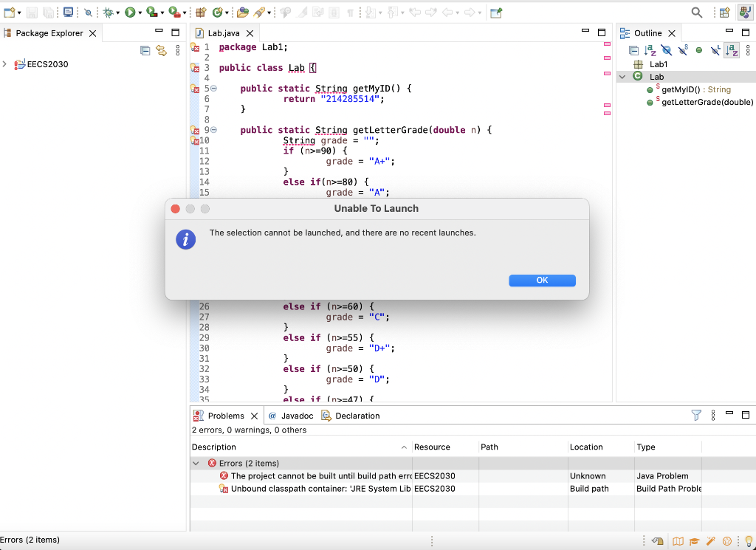
Task: Hide static members in the Outline view
Action: point(683,50)
